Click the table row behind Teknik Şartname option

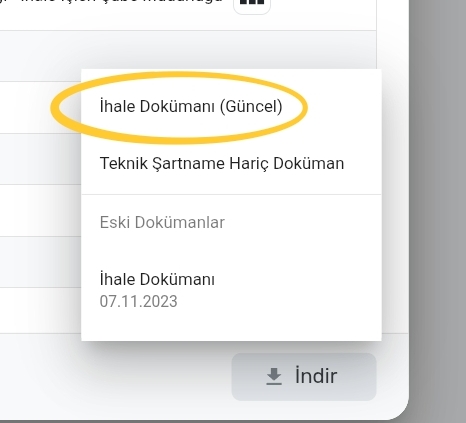(x=40, y=159)
